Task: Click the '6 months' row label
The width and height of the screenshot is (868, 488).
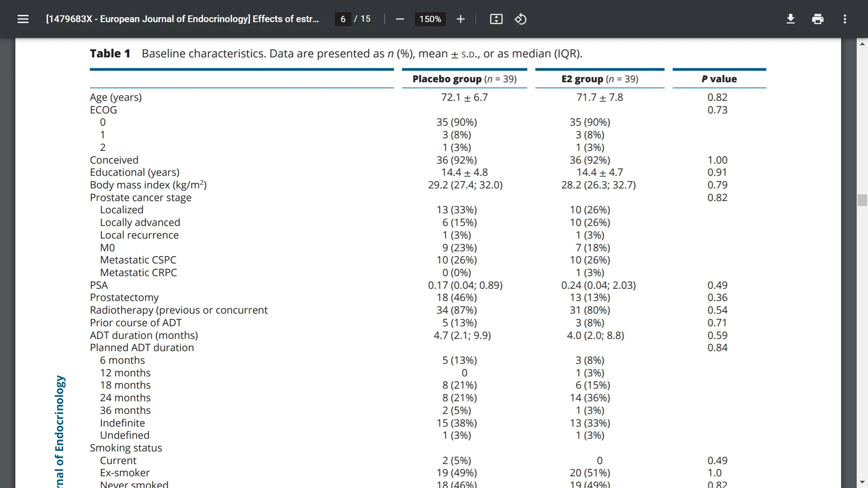Action: click(122, 360)
